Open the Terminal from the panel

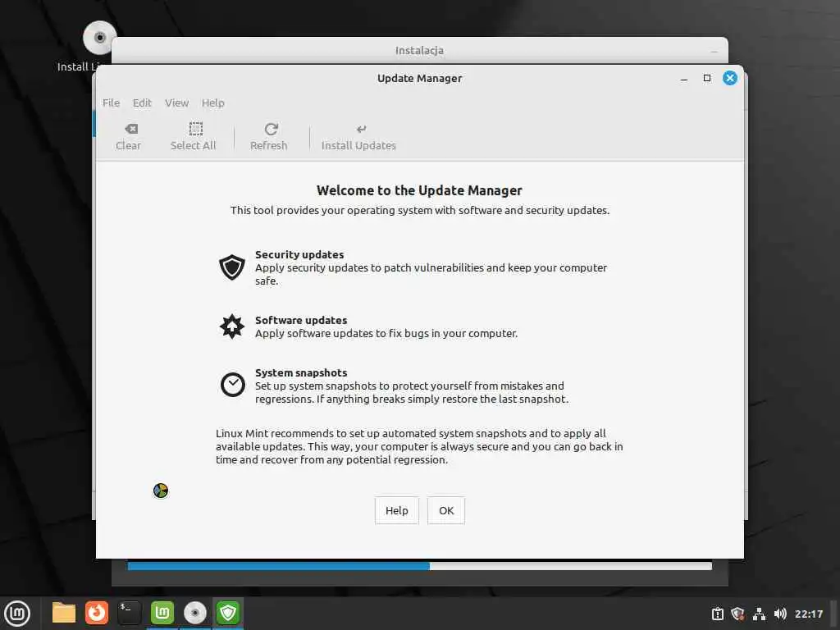tap(129, 613)
